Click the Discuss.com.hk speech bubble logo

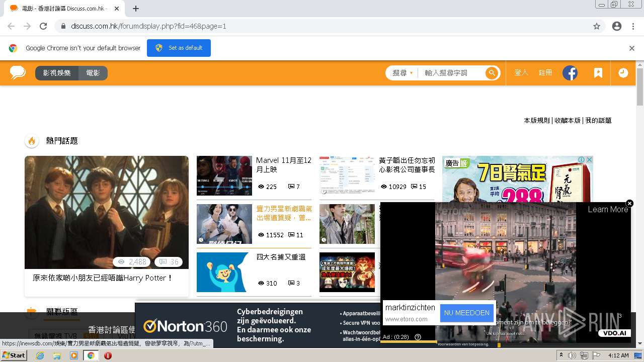(x=18, y=73)
